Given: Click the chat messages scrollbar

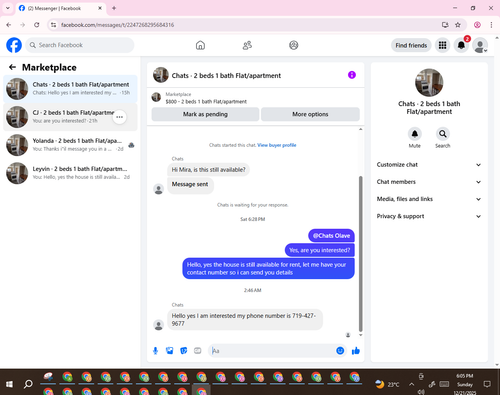Looking at the screenshot, I should point(361,253).
